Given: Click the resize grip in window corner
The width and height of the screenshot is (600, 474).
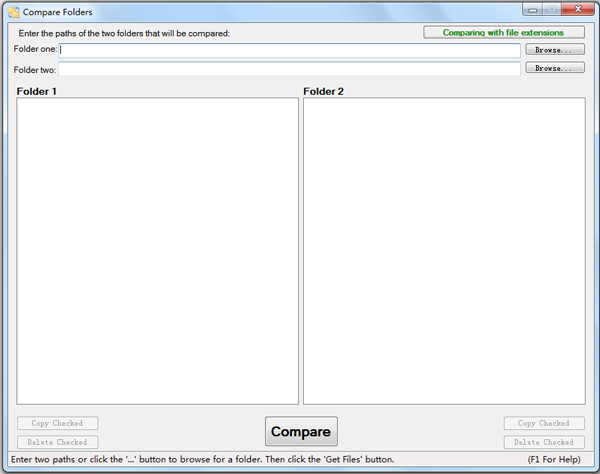Looking at the screenshot, I should [x=593, y=467].
